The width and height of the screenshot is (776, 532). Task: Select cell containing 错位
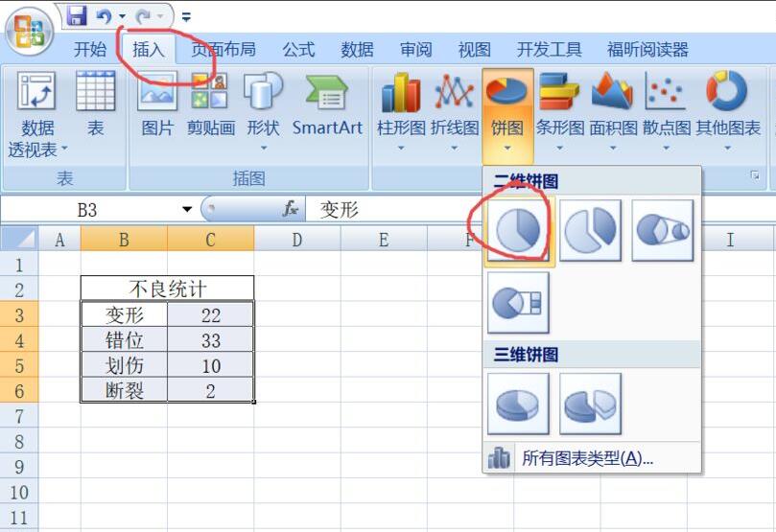pos(124,340)
